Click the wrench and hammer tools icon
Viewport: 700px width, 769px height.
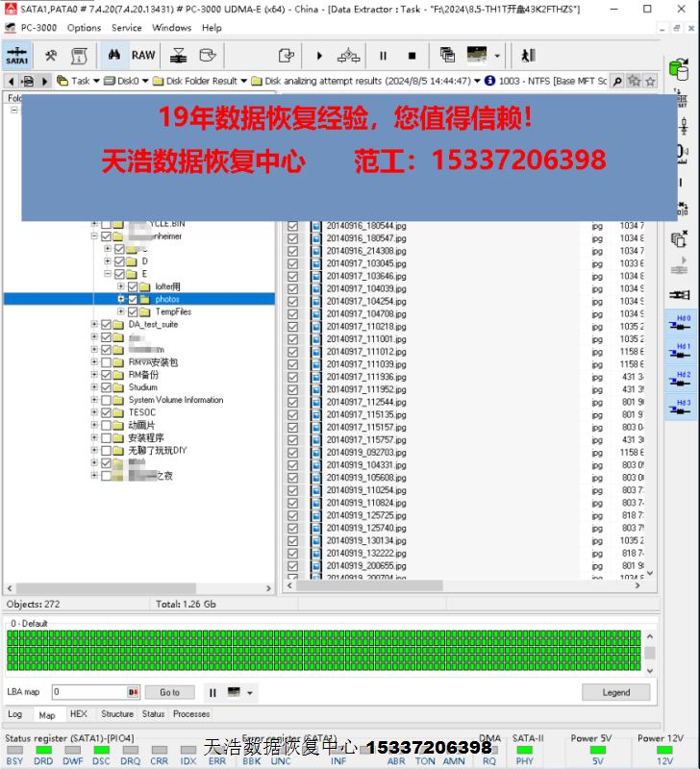tap(51, 56)
